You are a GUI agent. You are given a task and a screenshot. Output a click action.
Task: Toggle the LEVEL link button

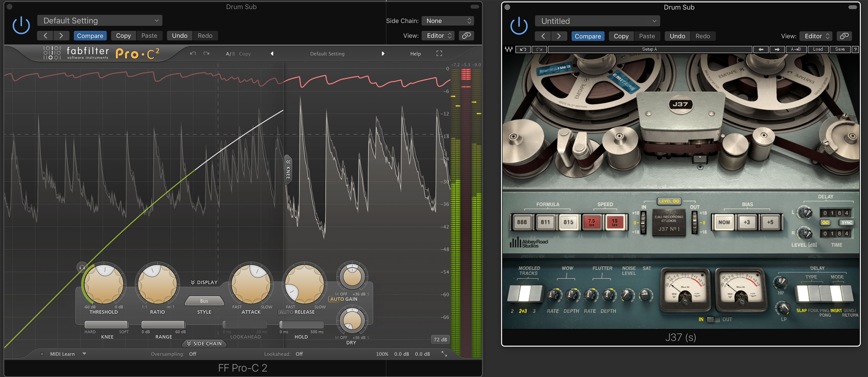click(669, 201)
